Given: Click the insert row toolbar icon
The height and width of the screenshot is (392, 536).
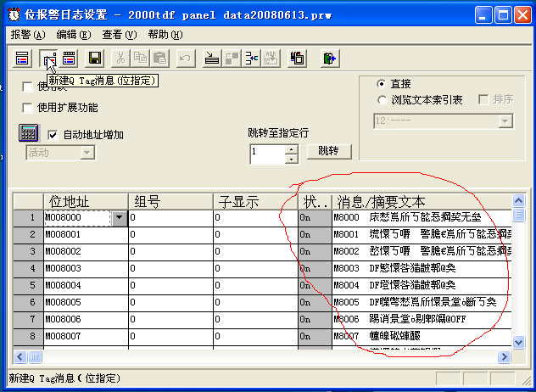Looking at the screenshot, I should coord(212,58).
